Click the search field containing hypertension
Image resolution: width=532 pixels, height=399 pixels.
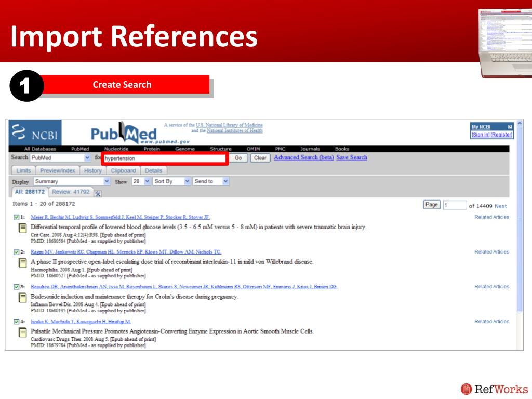pyautogui.click(x=165, y=158)
